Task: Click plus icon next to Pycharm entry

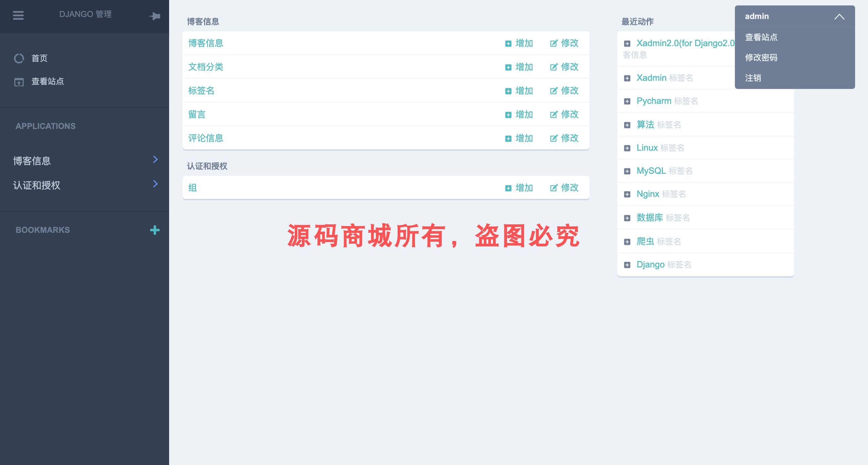Action: (627, 101)
